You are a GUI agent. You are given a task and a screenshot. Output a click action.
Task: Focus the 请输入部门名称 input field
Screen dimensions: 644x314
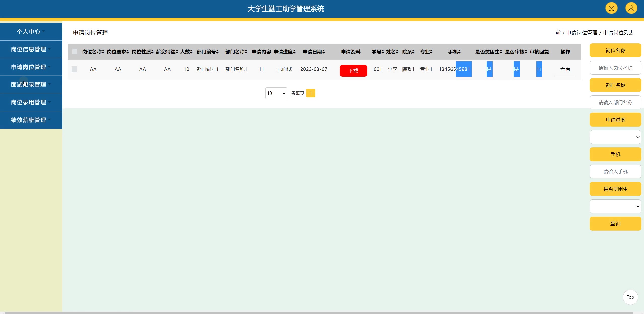click(x=615, y=102)
